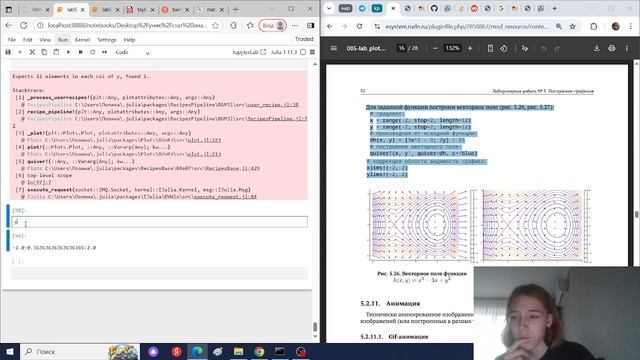
Task: Open the Jupyter Run menu
Action: click(x=63, y=40)
